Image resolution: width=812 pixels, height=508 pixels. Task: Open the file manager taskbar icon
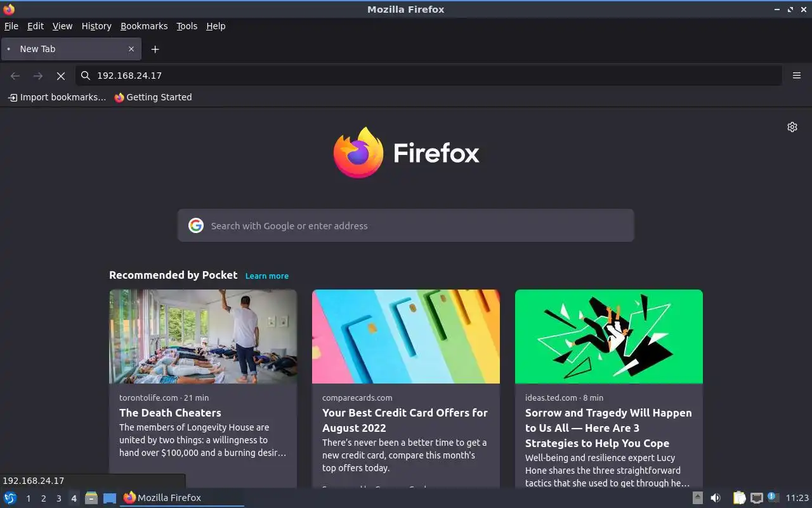[91, 498]
